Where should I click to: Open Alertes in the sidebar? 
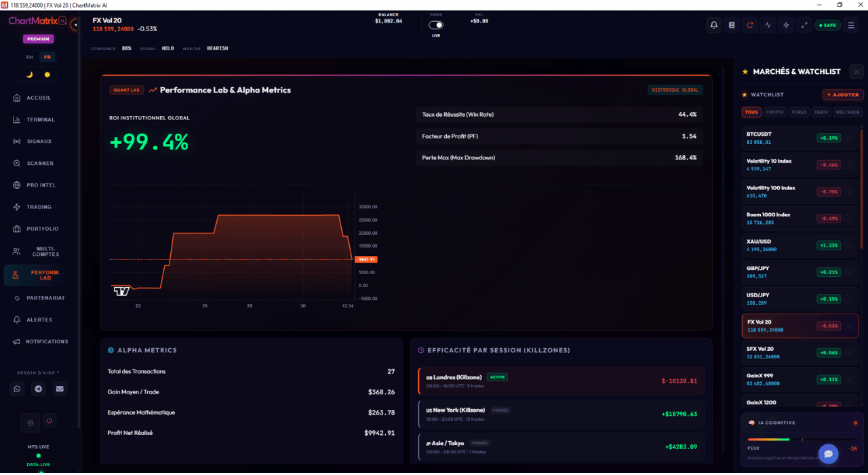click(39, 320)
